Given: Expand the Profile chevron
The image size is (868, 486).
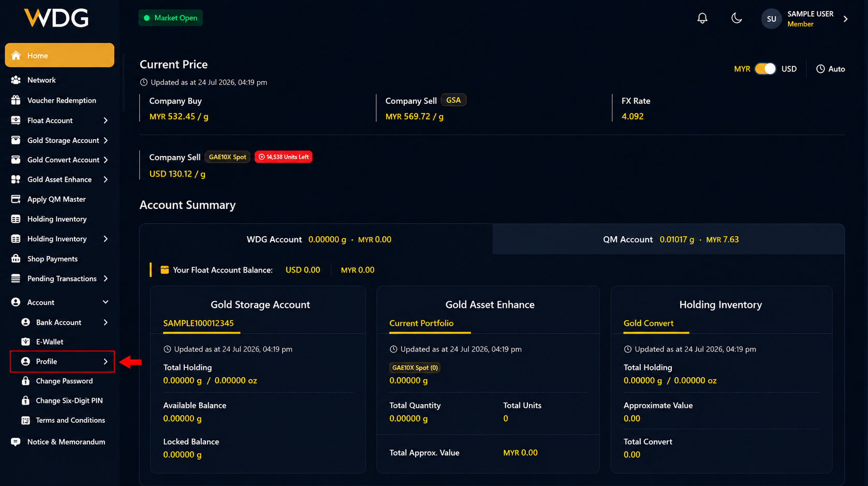Looking at the screenshot, I should [106, 362].
